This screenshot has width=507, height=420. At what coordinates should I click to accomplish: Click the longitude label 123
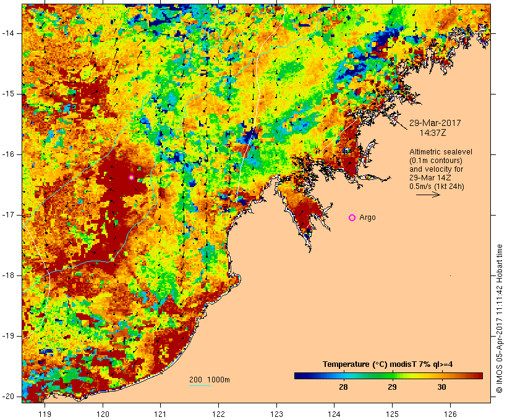pyautogui.click(x=276, y=414)
